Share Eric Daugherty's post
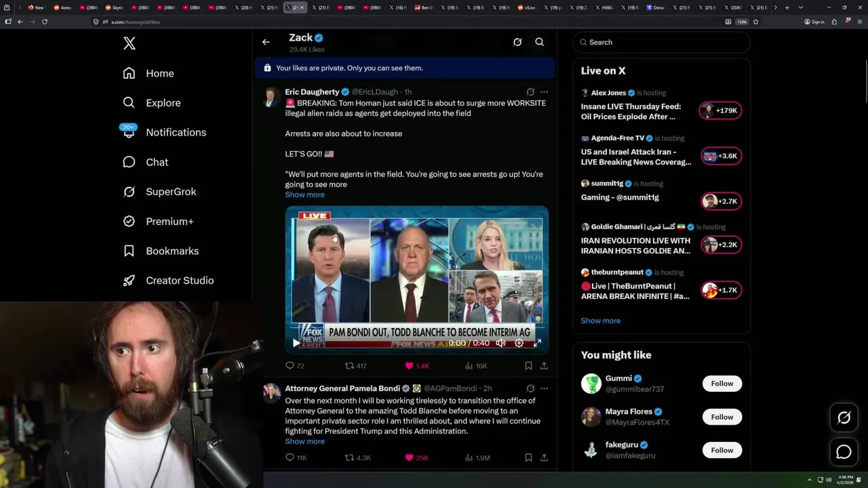The height and width of the screenshot is (488, 868). tap(544, 366)
